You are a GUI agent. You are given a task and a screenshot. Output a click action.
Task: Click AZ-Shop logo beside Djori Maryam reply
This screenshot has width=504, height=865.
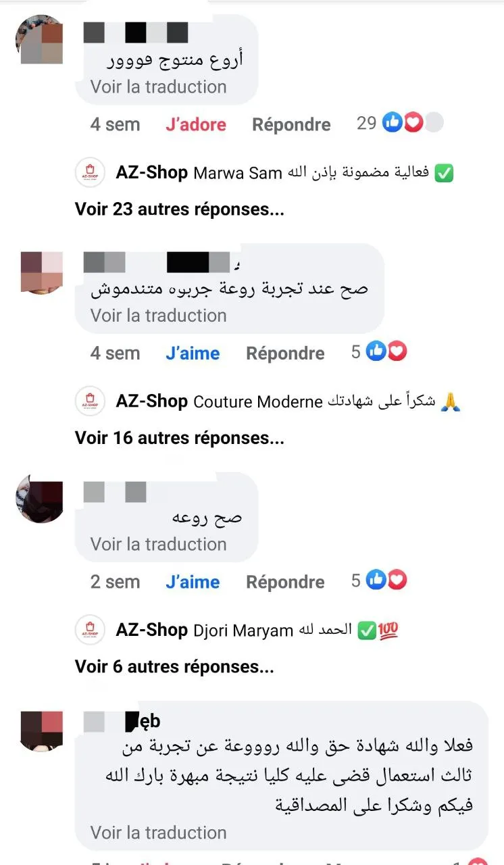[91, 631]
